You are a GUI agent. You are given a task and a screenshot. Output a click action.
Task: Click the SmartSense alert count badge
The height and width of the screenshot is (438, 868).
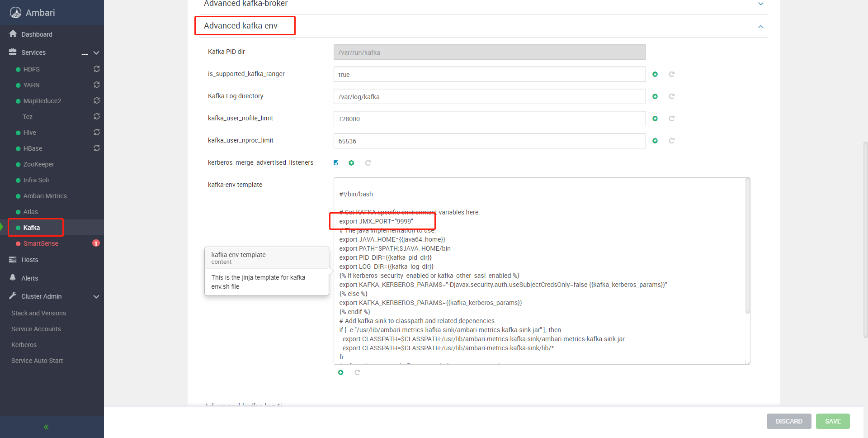(x=96, y=243)
